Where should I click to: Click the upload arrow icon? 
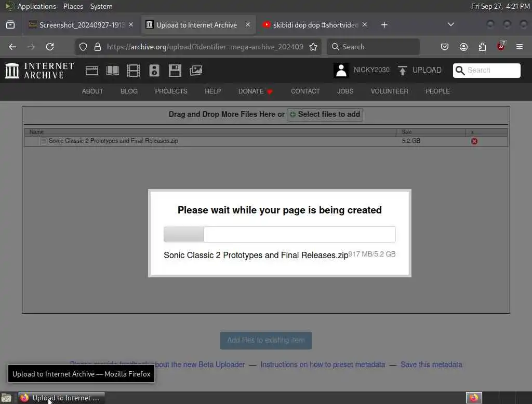tap(403, 71)
